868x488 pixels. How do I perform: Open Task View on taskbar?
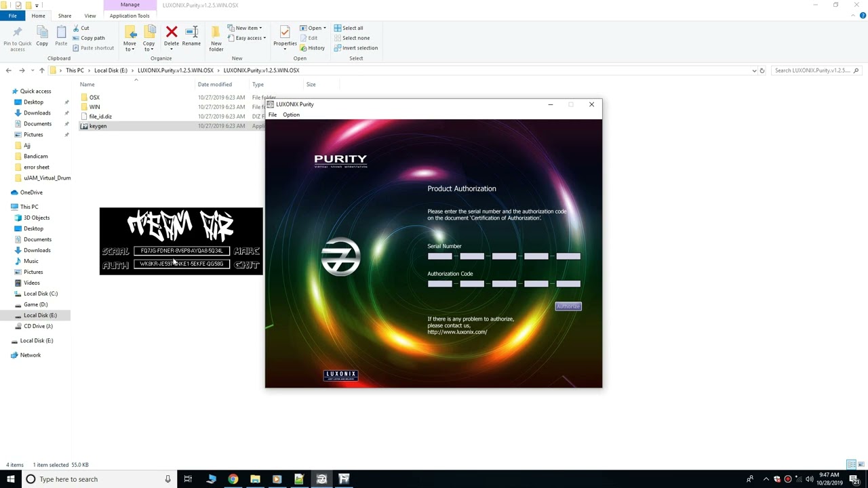point(188,479)
